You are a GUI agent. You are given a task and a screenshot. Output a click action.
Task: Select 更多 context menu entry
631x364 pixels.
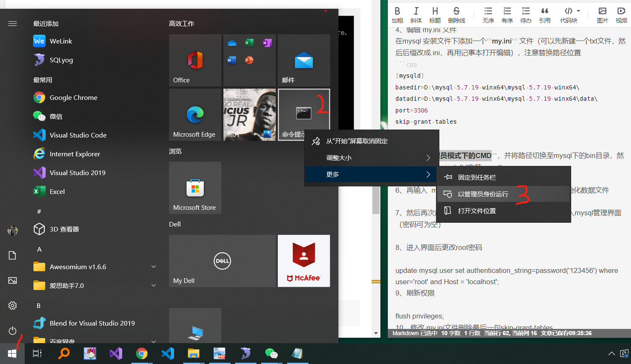pos(372,175)
